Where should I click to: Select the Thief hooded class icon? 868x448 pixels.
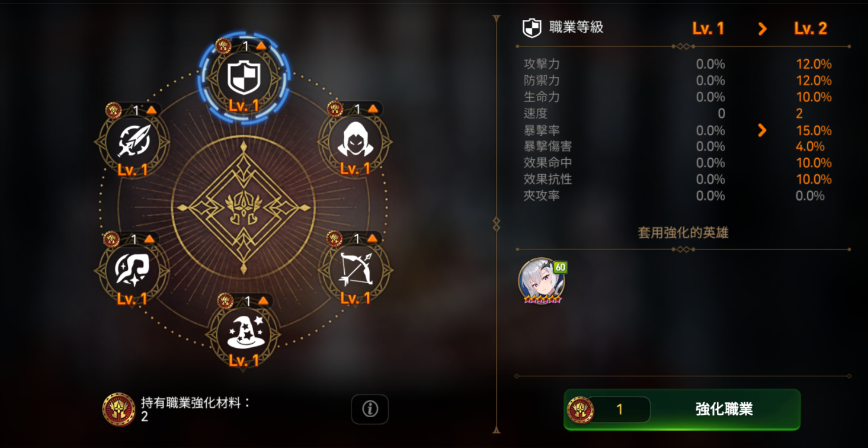pyautogui.click(x=355, y=141)
